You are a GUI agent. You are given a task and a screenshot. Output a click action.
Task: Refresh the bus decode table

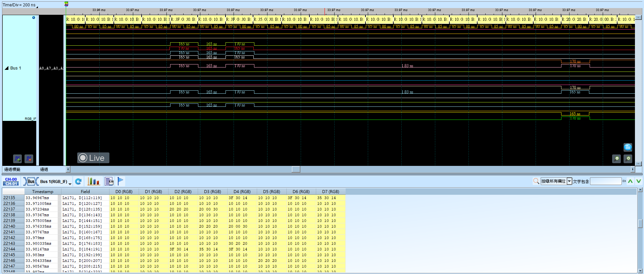click(78, 182)
